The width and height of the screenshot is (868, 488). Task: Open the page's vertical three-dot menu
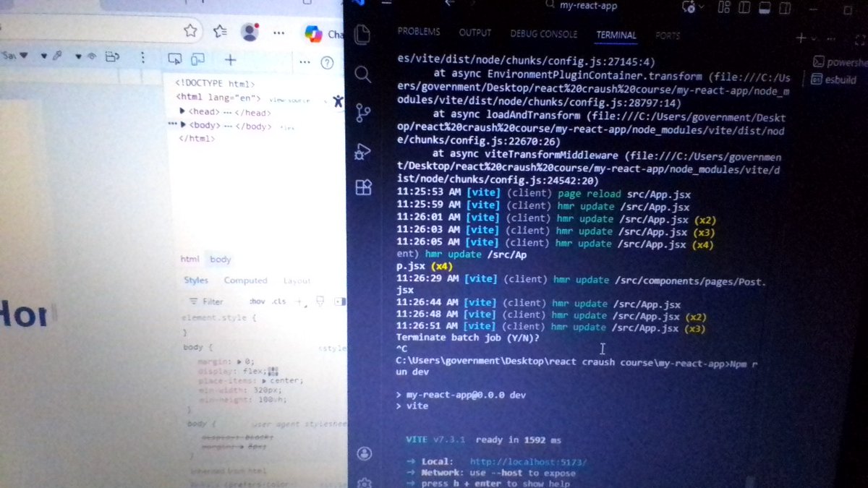(x=143, y=57)
